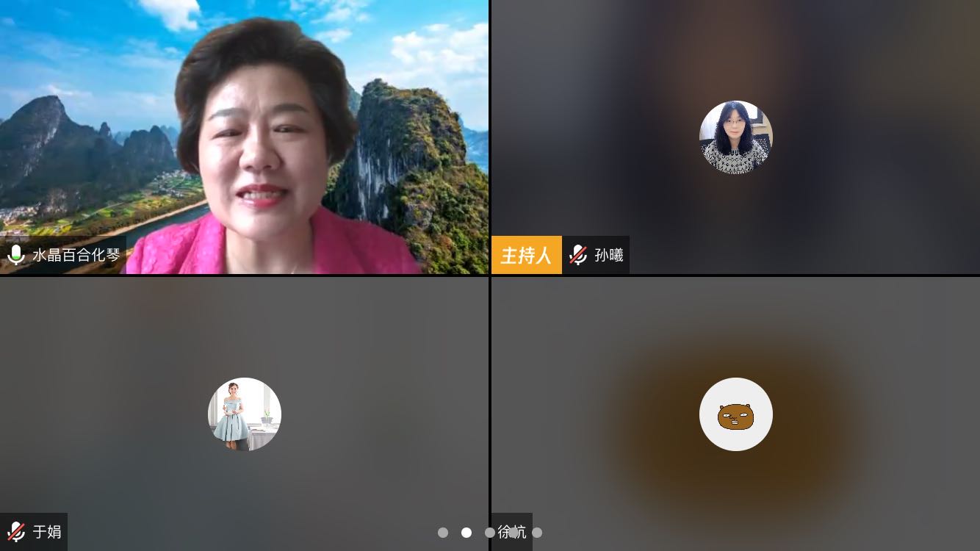Click the muted microphone icon beside 于娟
The width and height of the screenshot is (980, 551).
[15, 532]
